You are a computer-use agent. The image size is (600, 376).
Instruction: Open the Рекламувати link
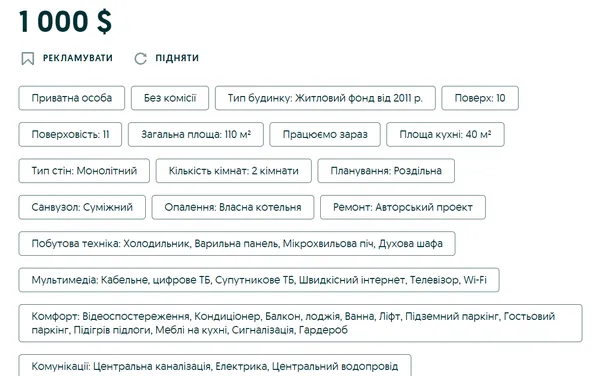click(x=78, y=58)
